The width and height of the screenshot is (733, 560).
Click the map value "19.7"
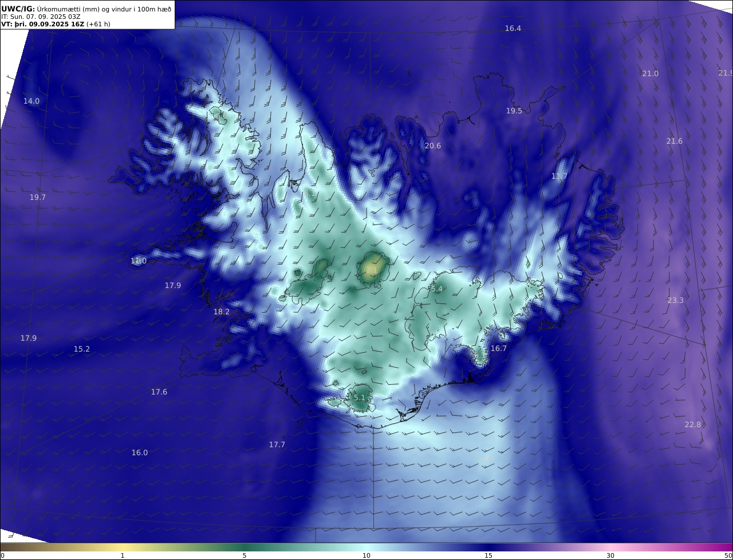[38, 198]
